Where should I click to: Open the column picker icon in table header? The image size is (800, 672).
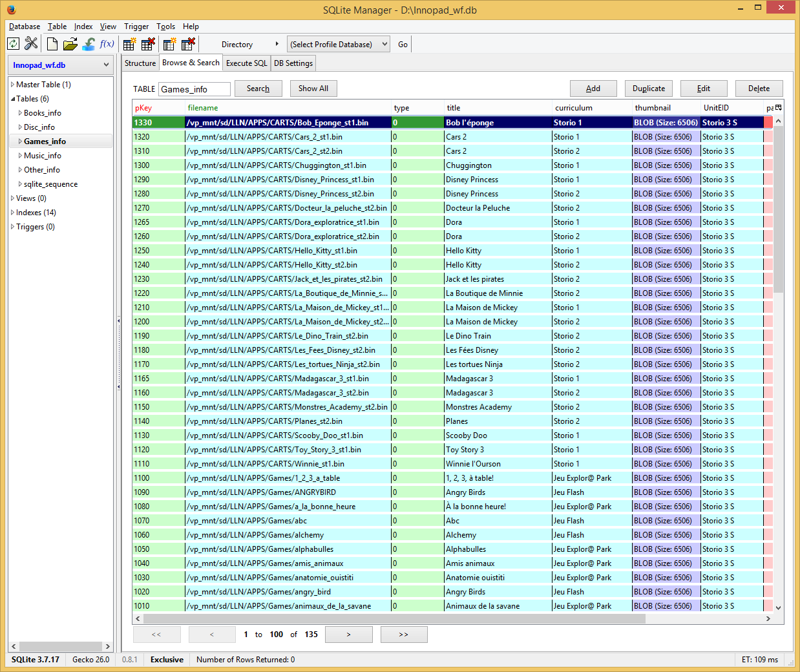coord(778,108)
